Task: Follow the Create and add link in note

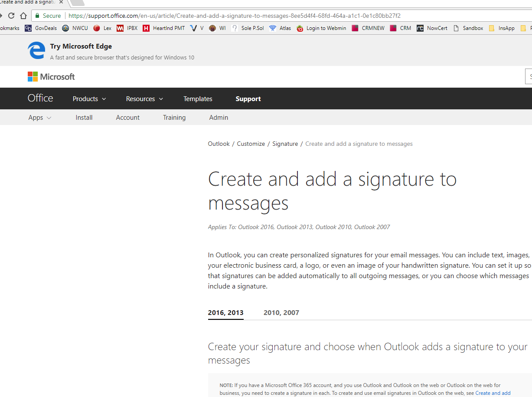Action: click(493, 393)
